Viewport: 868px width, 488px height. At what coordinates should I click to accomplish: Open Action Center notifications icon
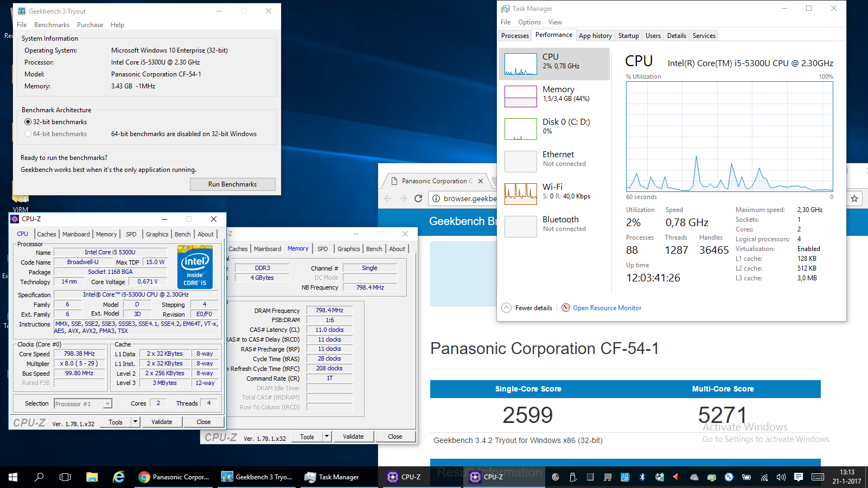[799, 477]
